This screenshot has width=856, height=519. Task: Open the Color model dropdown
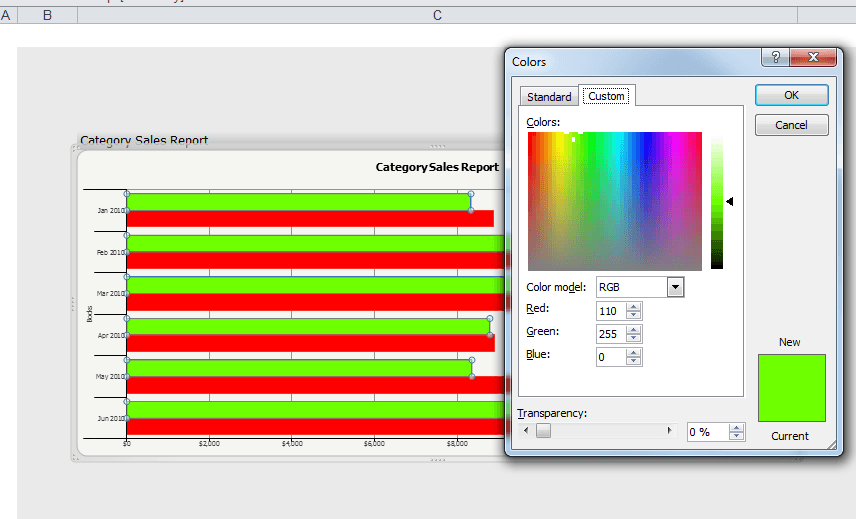point(675,287)
